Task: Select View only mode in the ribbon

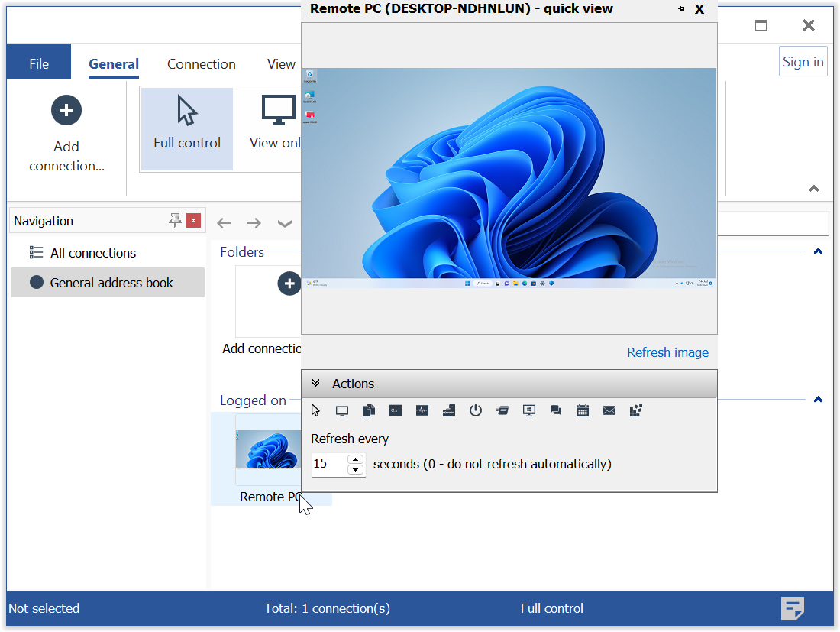Action: coord(275,128)
